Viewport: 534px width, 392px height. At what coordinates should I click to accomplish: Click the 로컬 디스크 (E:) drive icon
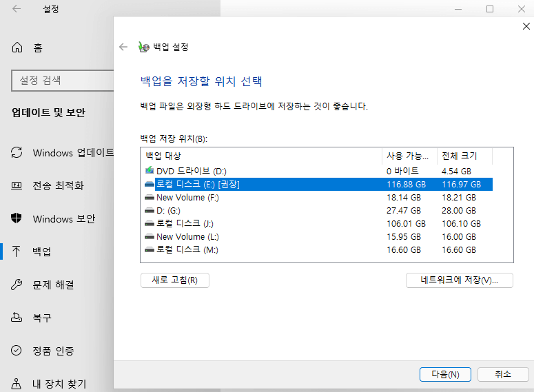pos(149,184)
